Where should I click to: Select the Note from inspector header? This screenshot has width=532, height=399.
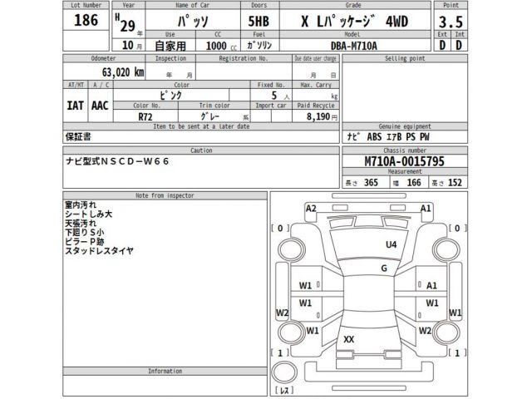165,195
